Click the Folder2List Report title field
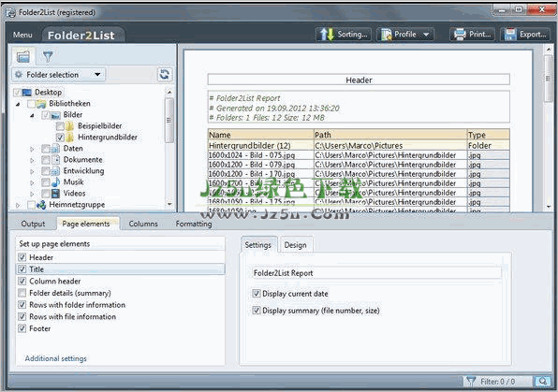Viewport: 558px width, 392px height. 376,273
